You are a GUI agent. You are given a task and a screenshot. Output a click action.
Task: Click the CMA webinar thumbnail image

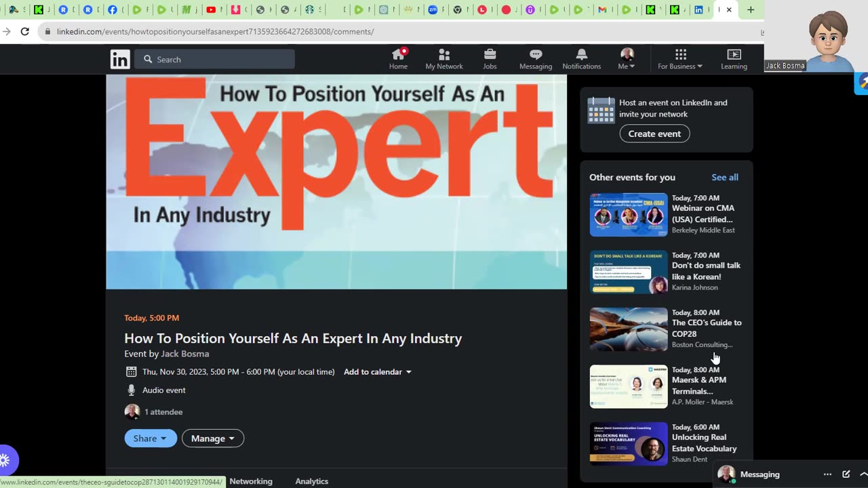(x=629, y=214)
